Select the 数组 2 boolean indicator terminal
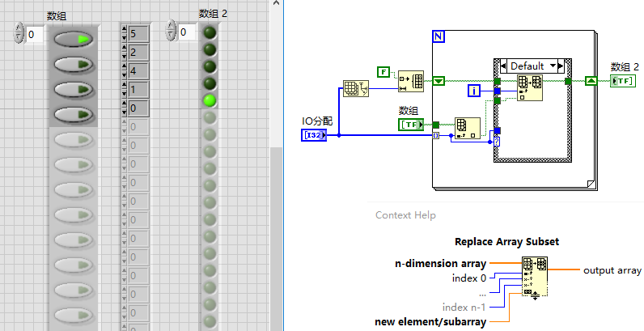Screen dimensions: 644x331 (x=623, y=81)
